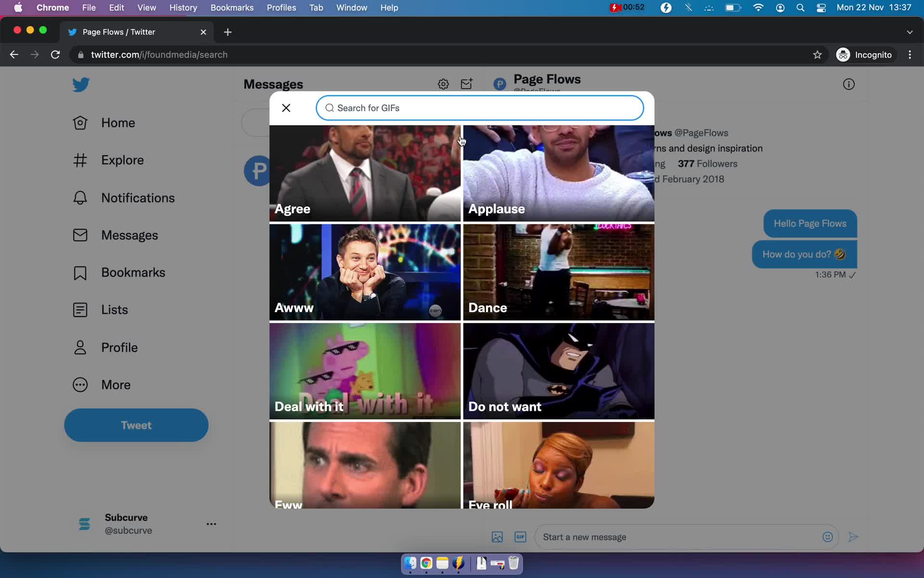Click the Search for GIFs field
The image size is (924, 578).
[479, 108]
